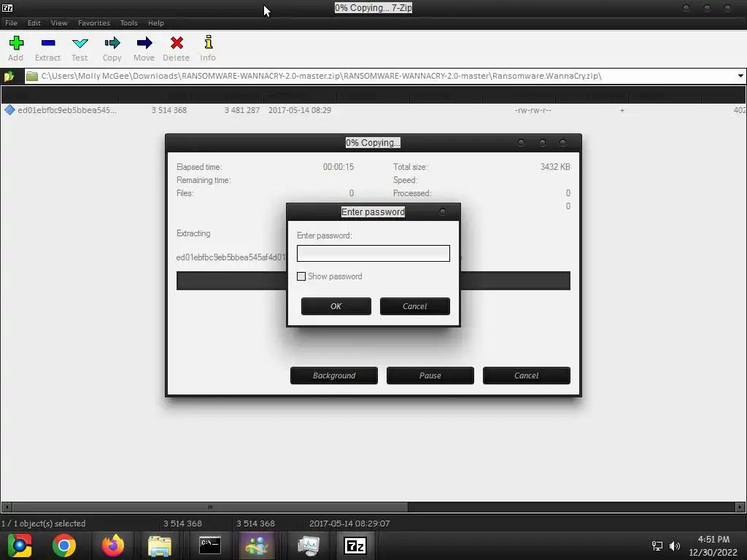The height and width of the screenshot is (560, 747).
Task: Open the file explorer taskbar icon
Action: [160, 545]
